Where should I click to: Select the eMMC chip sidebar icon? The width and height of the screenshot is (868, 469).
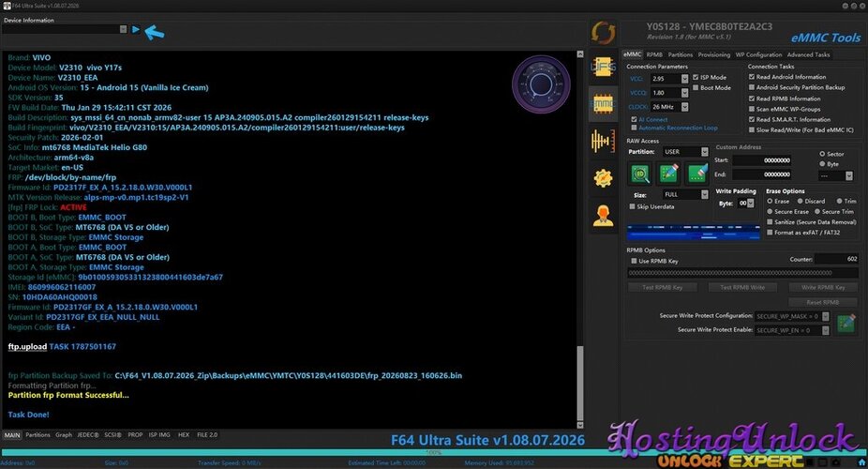pyautogui.click(x=603, y=103)
